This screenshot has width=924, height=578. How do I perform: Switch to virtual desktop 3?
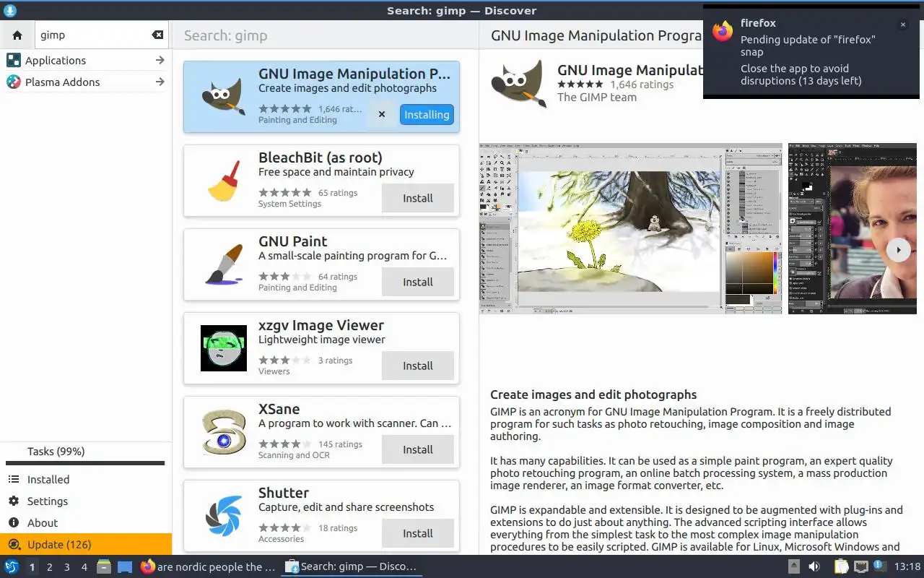click(67, 567)
